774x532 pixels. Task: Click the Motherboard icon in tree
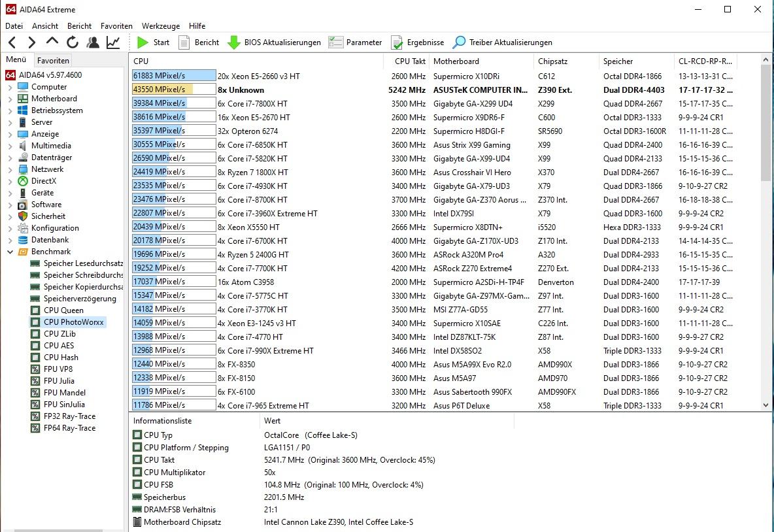23,99
